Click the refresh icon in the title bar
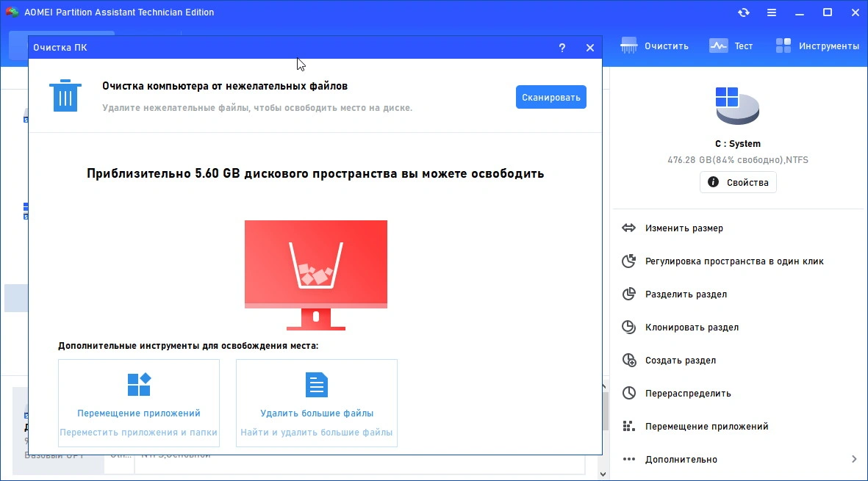Screen dimensions: 868x481 [x=744, y=12]
